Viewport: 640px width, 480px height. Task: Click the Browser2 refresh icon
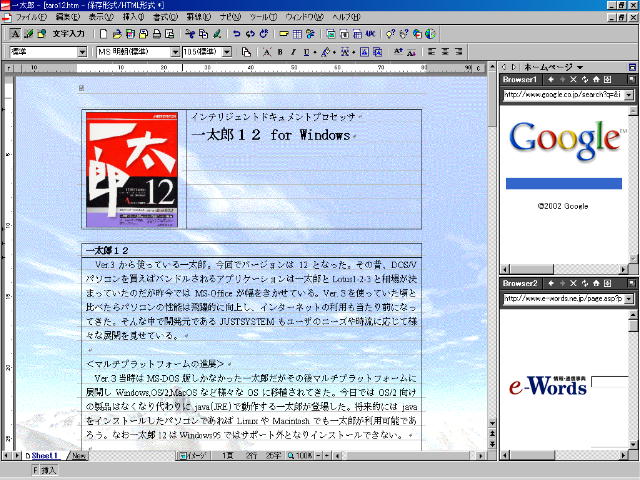pyautogui.click(x=584, y=283)
